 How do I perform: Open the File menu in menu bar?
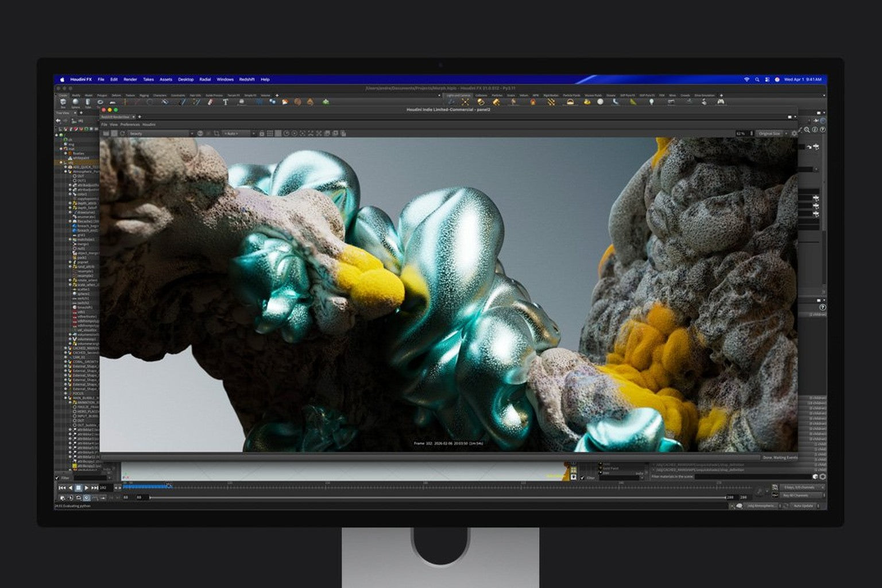(101, 79)
